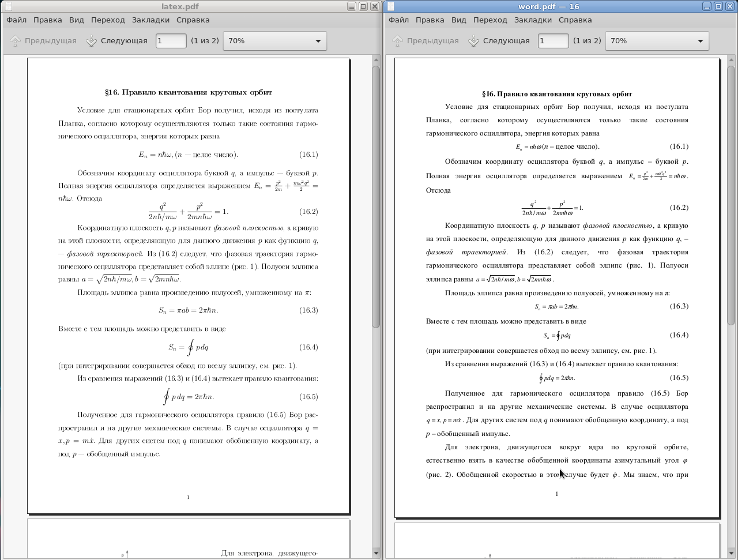Click equation number (16.5) in latex.pdf
738x560 pixels.
[x=308, y=397]
